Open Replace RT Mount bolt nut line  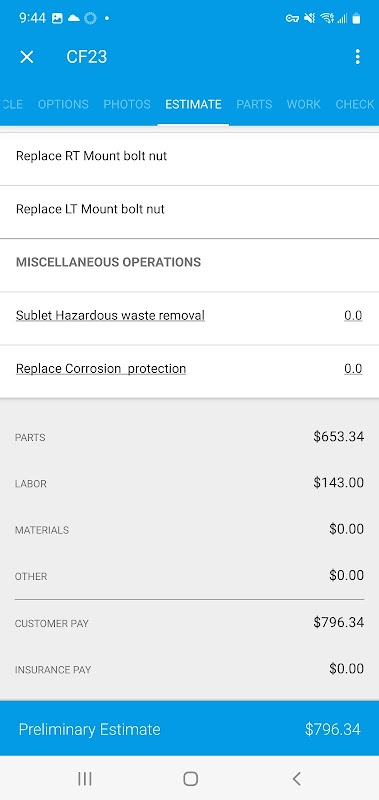point(189,156)
